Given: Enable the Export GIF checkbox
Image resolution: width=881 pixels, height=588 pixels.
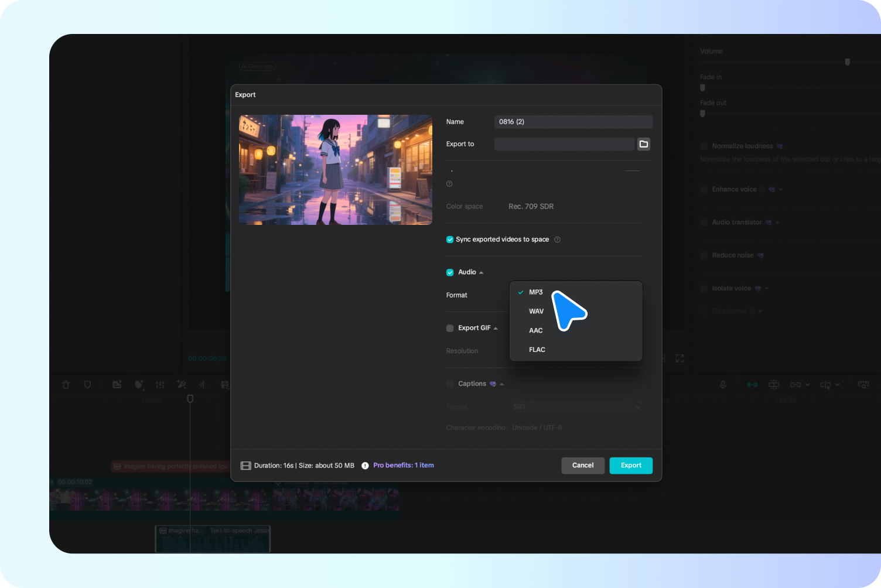Looking at the screenshot, I should coord(450,329).
